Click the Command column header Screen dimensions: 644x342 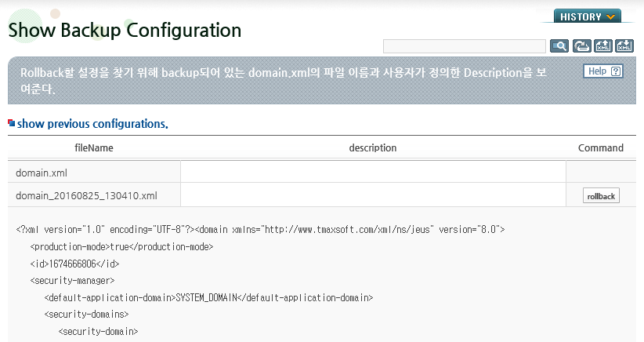coord(600,148)
